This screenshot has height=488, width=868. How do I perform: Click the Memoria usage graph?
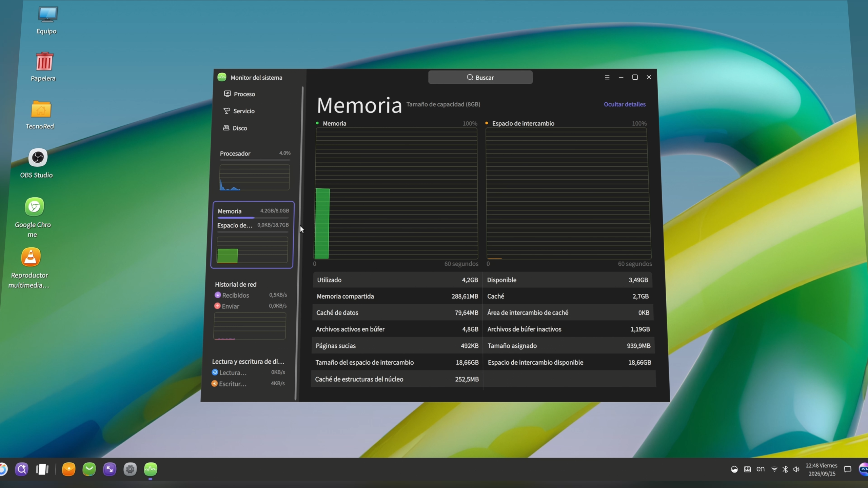[x=396, y=193]
